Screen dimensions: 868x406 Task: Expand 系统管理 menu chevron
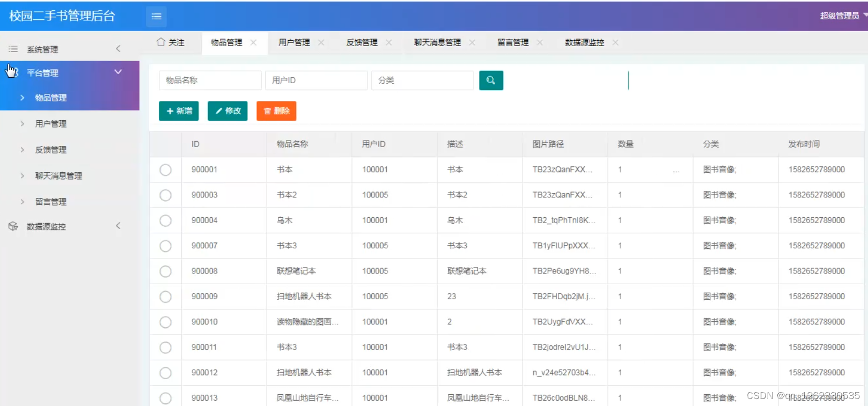(x=118, y=49)
